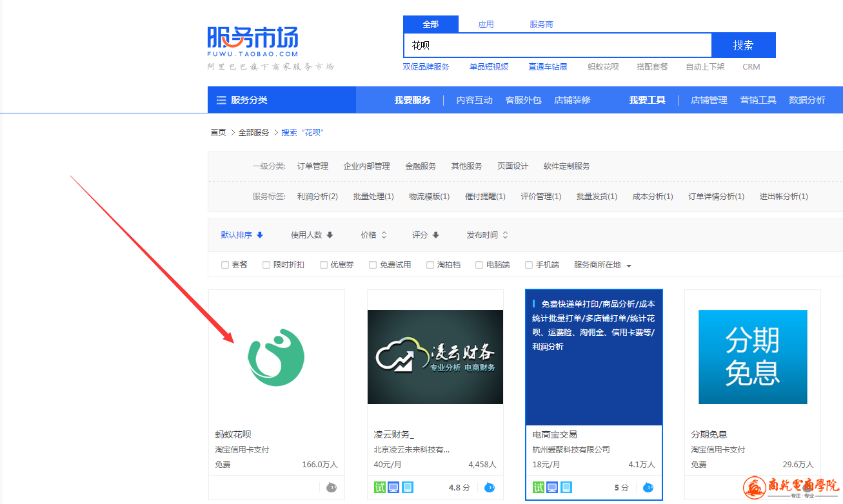Sort results by 发布时间
Screen dimensions: 843x504
pyautogui.click(x=488, y=235)
